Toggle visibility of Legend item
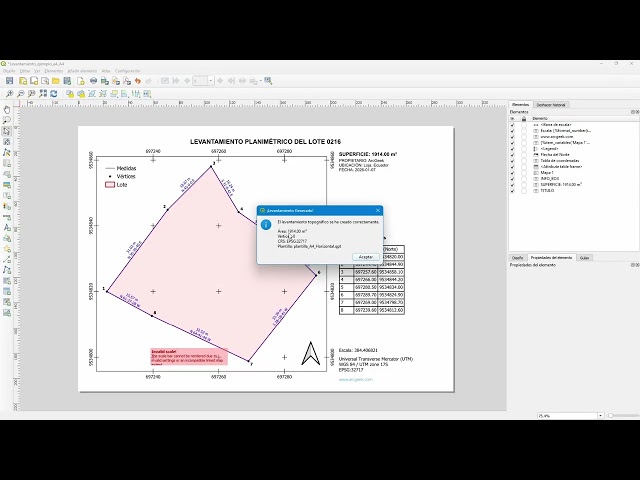Image resolution: width=640 pixels, height=480 pixels. tap(513, 149)
